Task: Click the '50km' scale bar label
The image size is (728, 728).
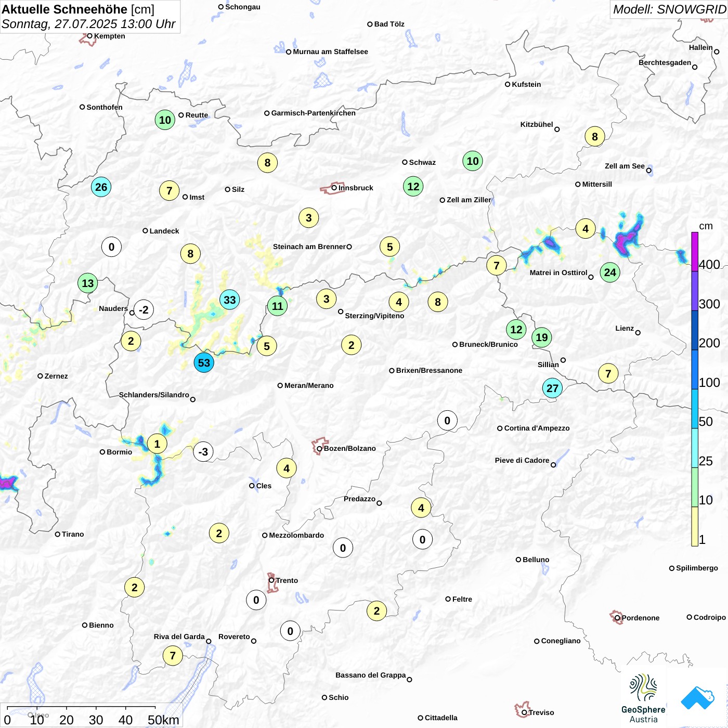Action: [163, 720]
